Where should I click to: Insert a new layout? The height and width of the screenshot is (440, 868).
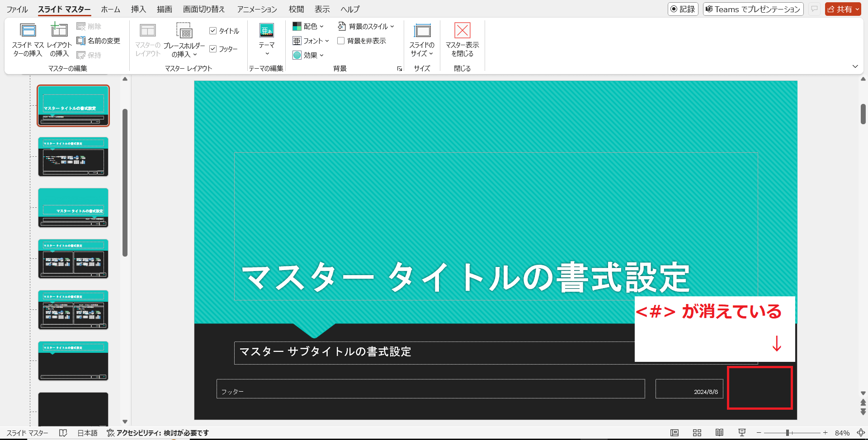[x=59, y=40]
